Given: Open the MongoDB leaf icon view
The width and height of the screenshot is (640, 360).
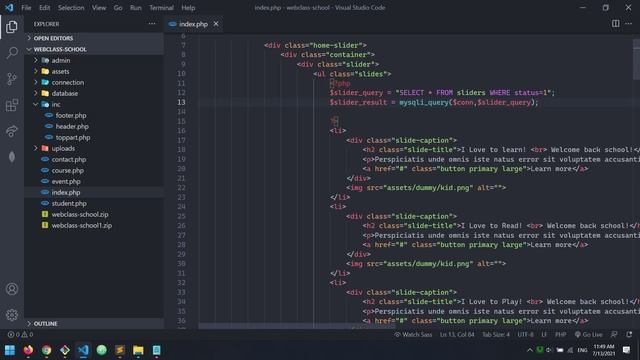Looking at the screenshot, I should click(12, 157).
